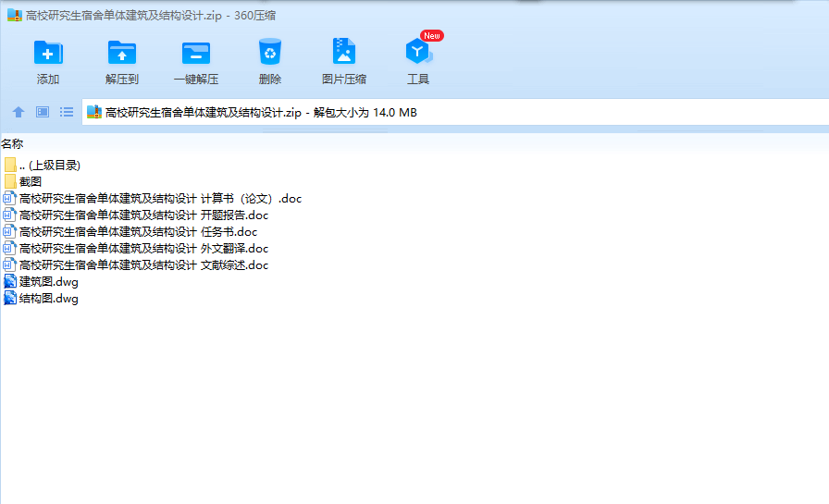Viewport: 829px width, 504px height.
Task: Click the Word icon beside 任务书.doc
Action: (9, 232)
